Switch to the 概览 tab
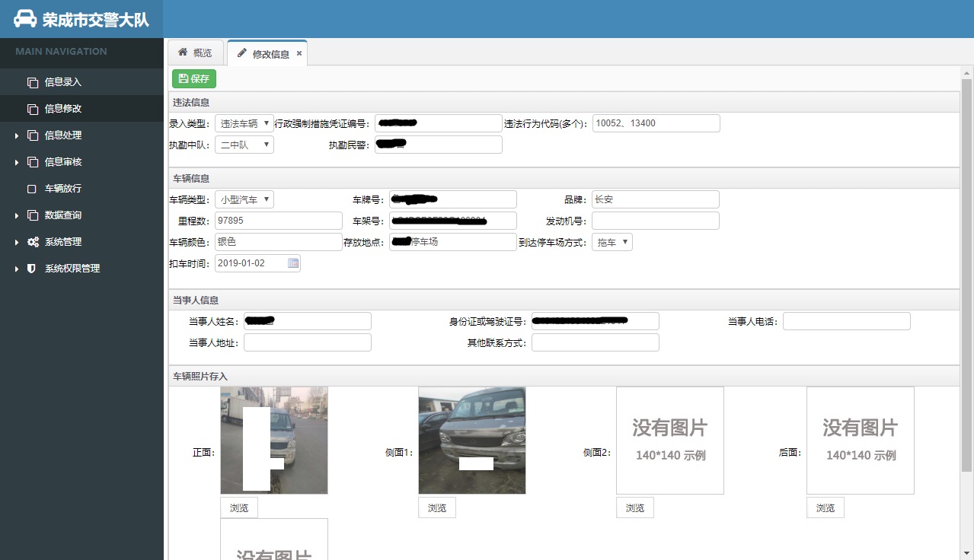Image resolution: width=974 pixels, height=560 pixels. click(195, 52)
